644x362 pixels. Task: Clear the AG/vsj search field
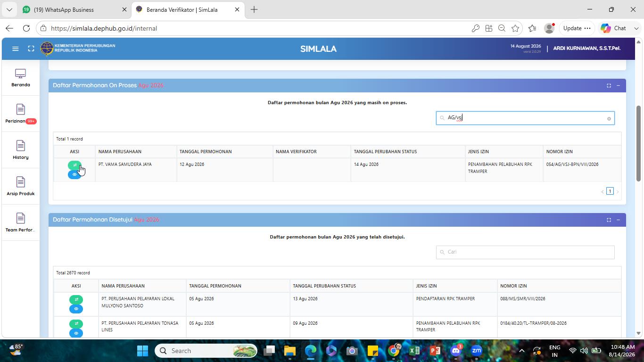coord(609,119)
